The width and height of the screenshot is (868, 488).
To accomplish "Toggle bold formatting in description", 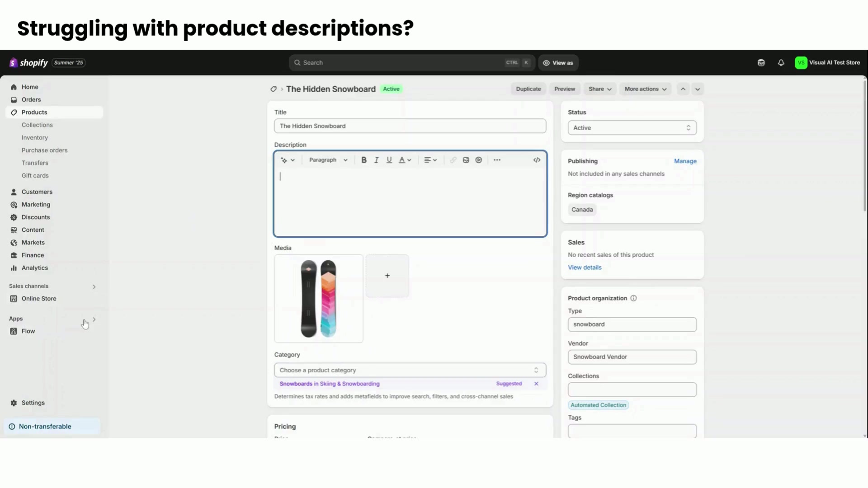I will 364,160.
